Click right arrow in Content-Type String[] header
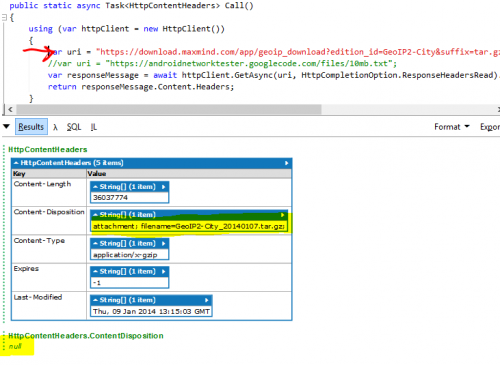 point(164,244)
